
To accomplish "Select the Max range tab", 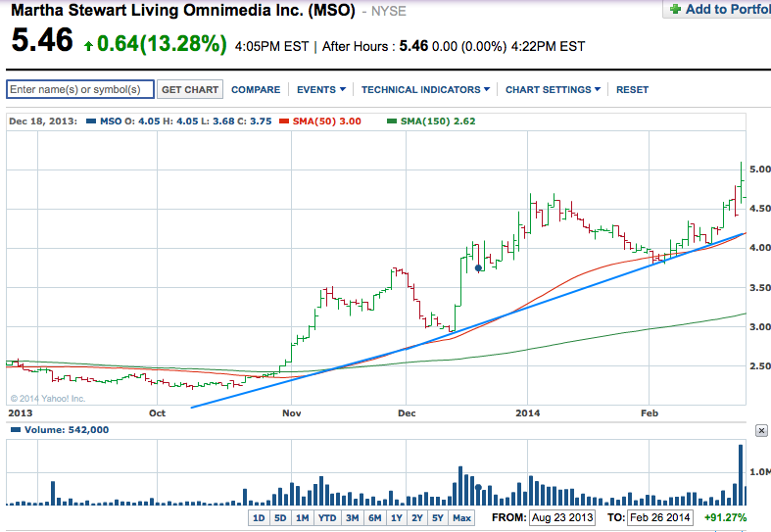I will (x=461, y=517).
